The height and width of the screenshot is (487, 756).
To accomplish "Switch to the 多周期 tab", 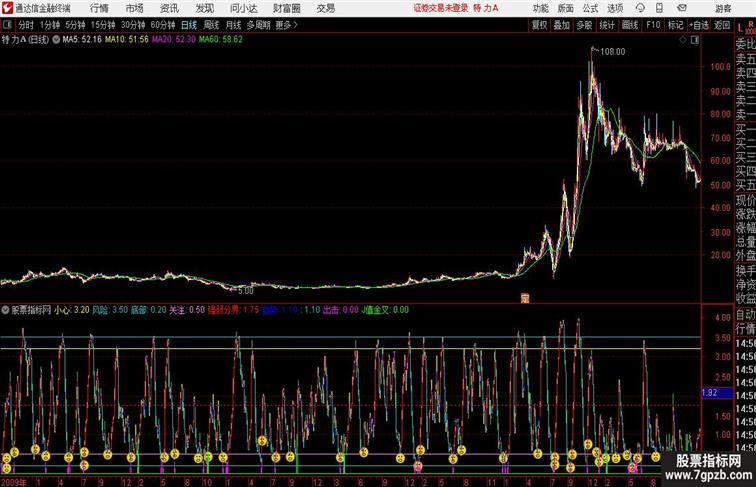I will pyautogui.click(x=258, y=25).
